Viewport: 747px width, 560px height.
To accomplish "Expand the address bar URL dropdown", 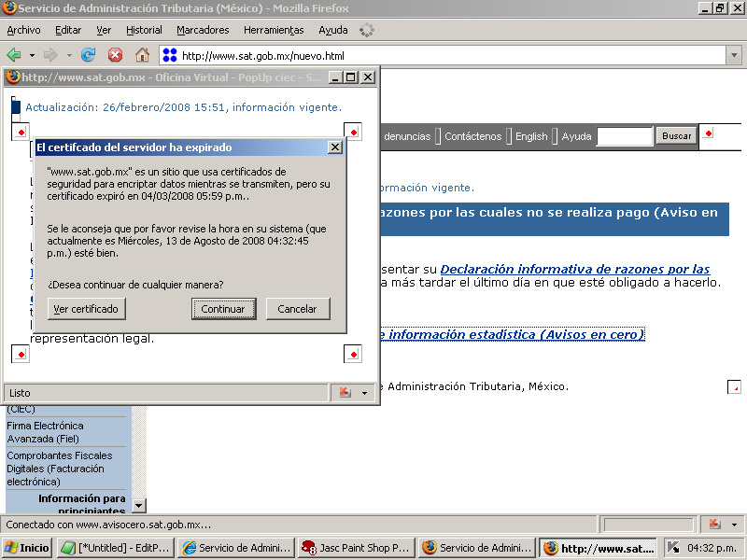I will (734, 56).
